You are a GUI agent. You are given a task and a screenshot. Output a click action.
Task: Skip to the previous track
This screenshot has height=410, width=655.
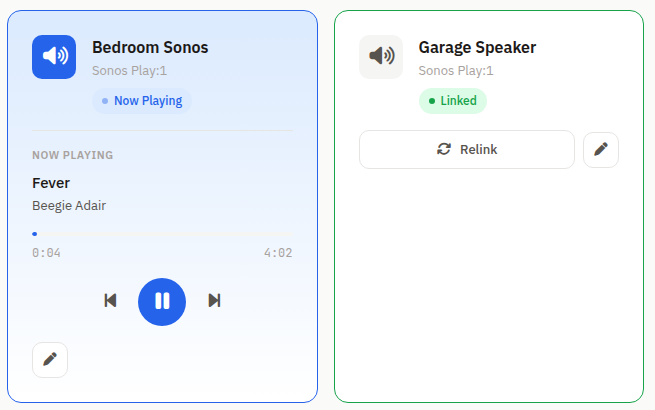click(x=111, y=300)
